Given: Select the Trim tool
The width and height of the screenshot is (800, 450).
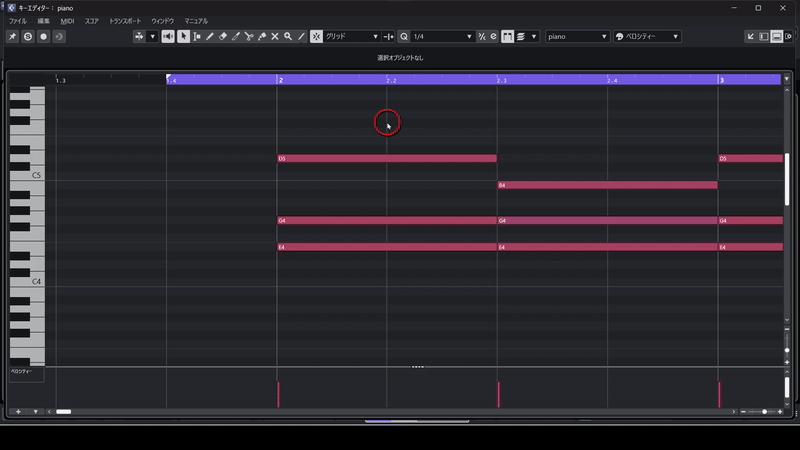Looking at the screenshot, I should (x=236, y=36).
